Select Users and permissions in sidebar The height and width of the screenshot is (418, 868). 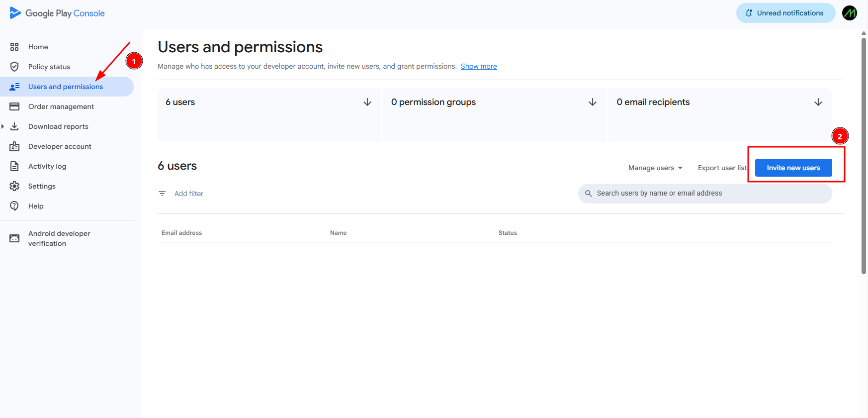click(67, 87)
